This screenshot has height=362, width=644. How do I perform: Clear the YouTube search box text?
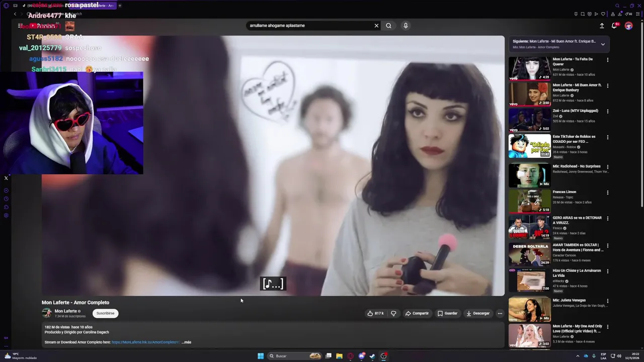click(x=376, y=26)
